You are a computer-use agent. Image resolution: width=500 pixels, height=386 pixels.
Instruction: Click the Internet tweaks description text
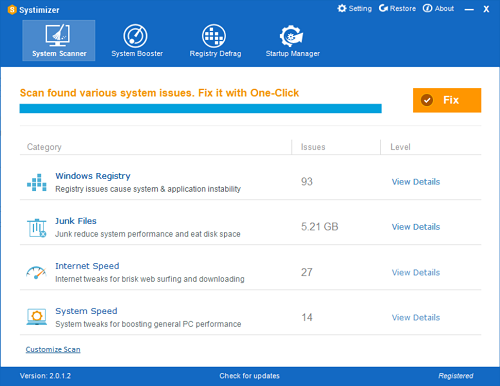click(150, 279)
